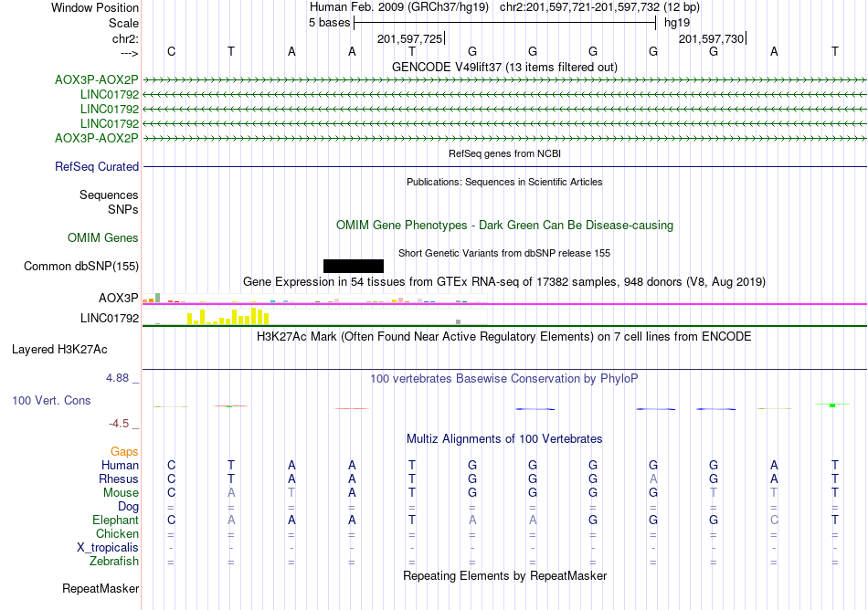The image size is (868, 610).
Task: Select the OMIM Genes track label
Action: tap(103, 237)
